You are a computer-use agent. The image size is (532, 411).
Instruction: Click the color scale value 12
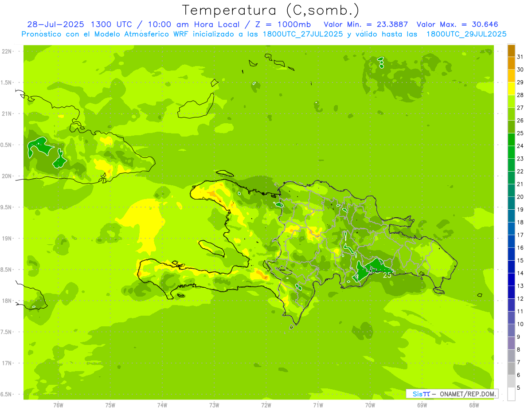coord(520,299)
